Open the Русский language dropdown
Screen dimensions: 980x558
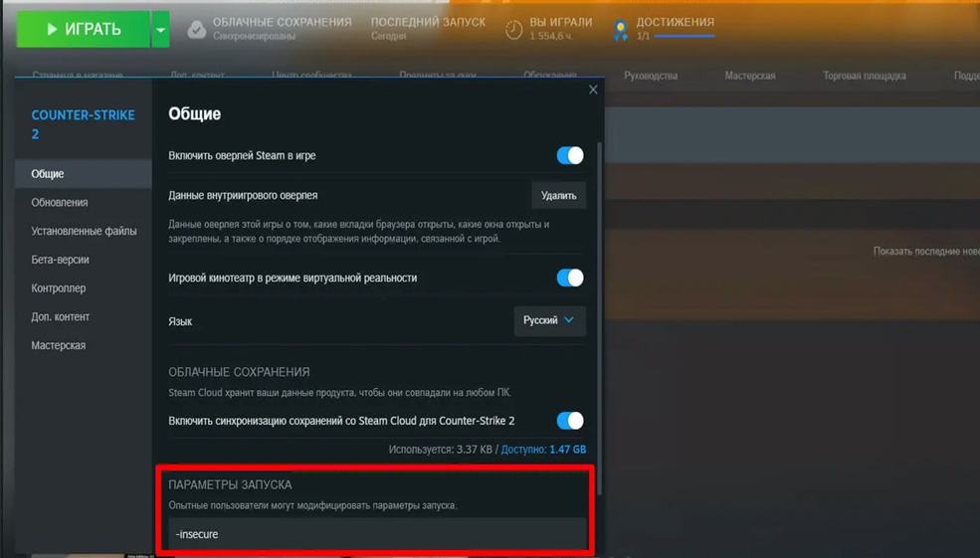549,320
